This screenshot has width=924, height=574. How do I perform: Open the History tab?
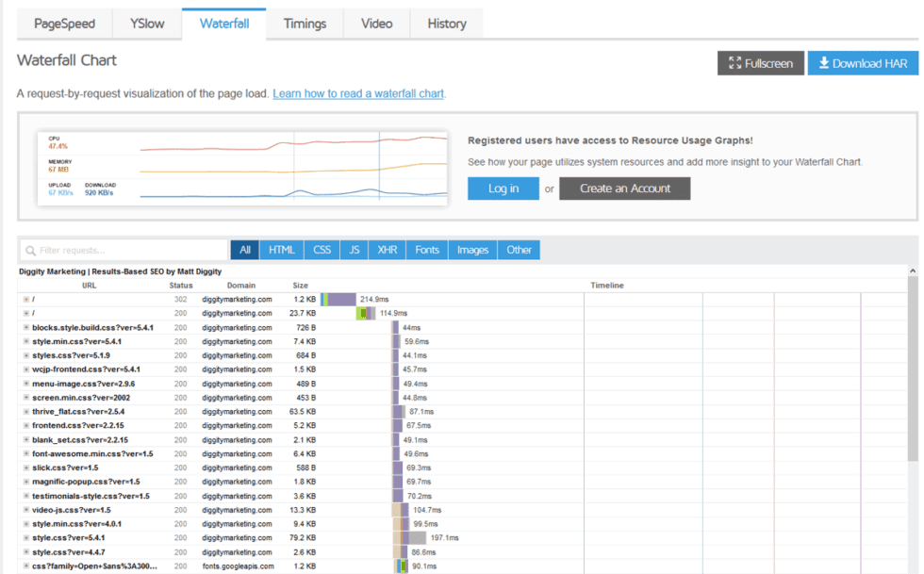446,24
